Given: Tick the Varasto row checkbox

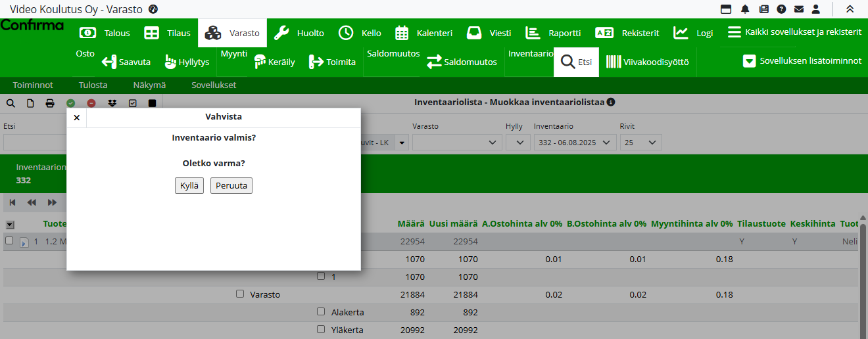Looking at the screenshot, I should coord(240,294).
